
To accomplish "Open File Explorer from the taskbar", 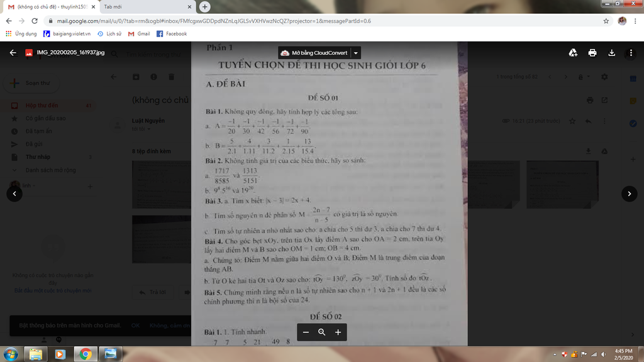I will click(x=36, y=354).
